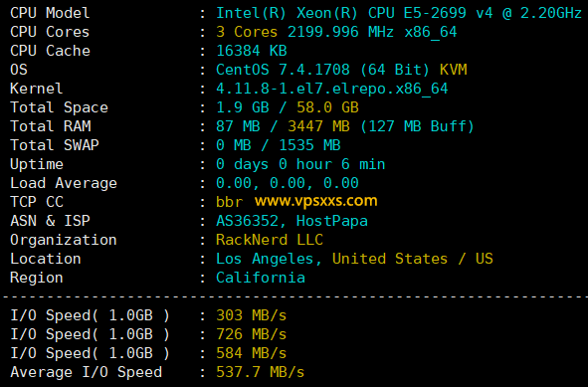Select the '0.00, 0.00, 0.00' load values
Screen dimensions: 588x387
(x=288, y=183)
